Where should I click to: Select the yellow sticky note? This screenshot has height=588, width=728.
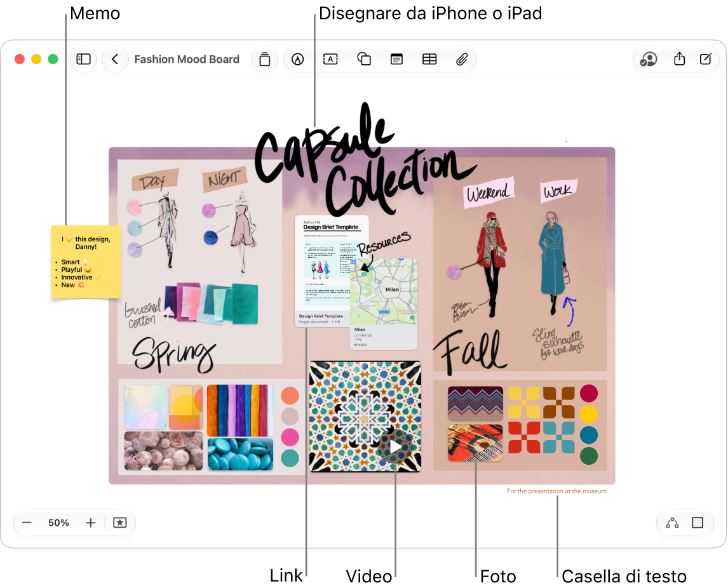tap(86, 262)
